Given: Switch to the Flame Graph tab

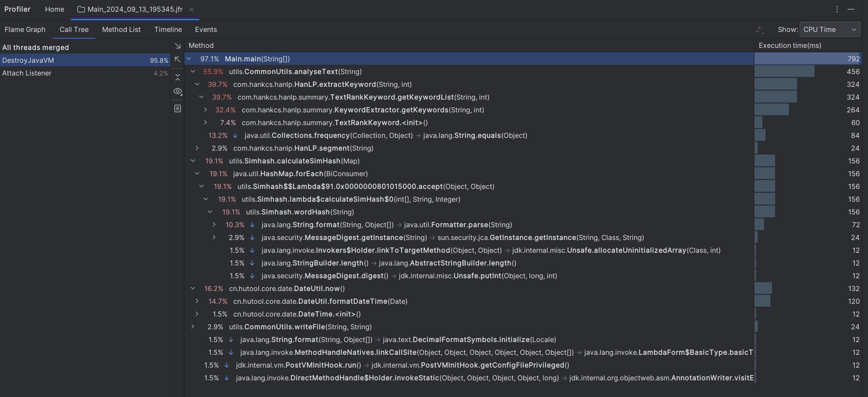Looking at the screenshot, I should (x=25, y=30).
